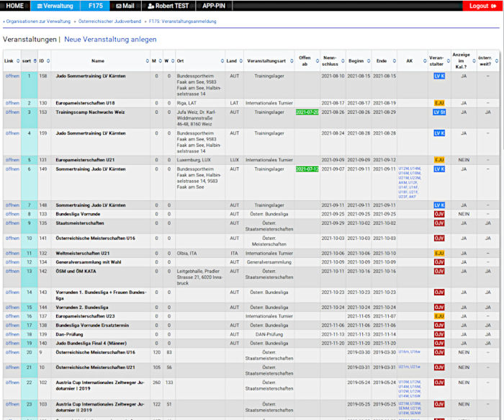Open event Judo Bundesliga Final 4 via öffnen
The image size is (504, 420).
pos(12,344)
